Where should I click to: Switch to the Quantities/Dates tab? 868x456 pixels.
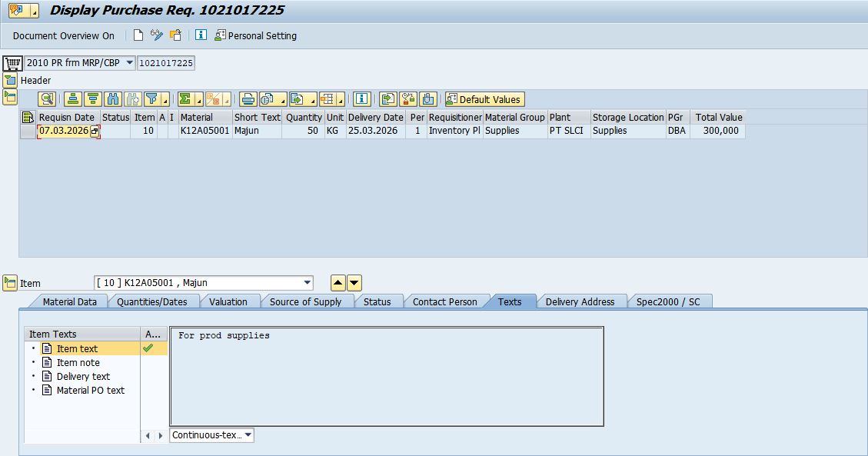[151, 302]
